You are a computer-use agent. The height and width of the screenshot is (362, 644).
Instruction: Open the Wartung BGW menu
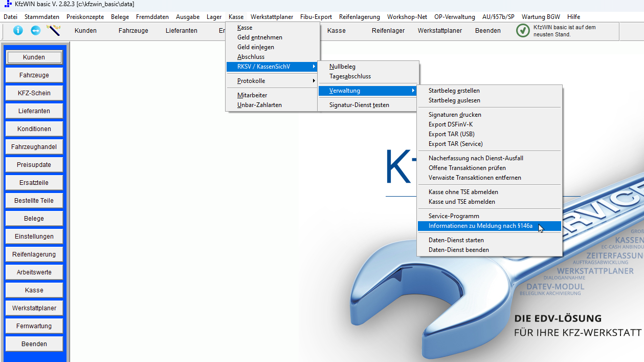pyautogui.click(x=541, y=17)
